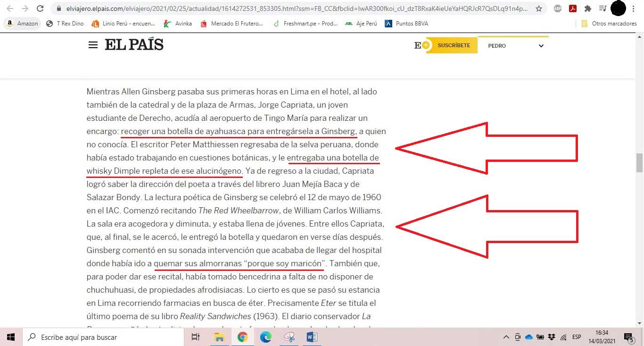Open Microsoft Word from the taskbar
Viewport: 644px width, 346px height.
click(x=312, y=337)
